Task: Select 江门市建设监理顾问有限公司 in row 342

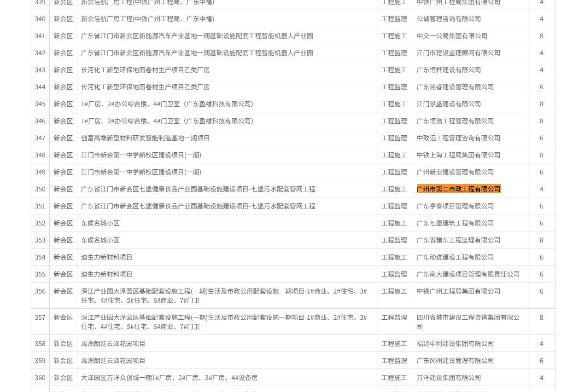Action: (458, 53)
